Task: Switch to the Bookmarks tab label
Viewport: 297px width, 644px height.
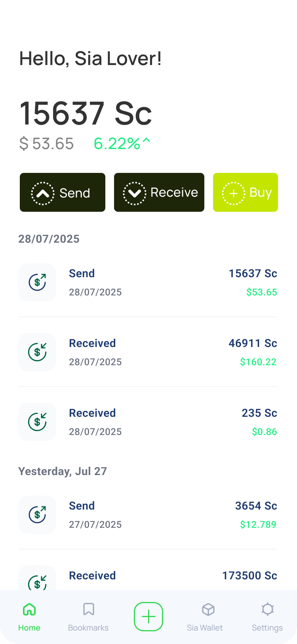Action: click(88, 628)
